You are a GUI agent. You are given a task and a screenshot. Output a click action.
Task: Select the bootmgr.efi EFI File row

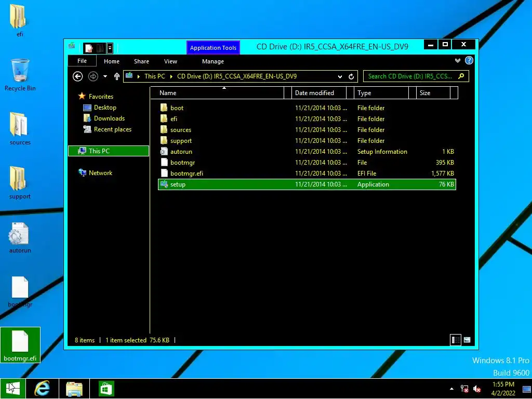point(307,174)
